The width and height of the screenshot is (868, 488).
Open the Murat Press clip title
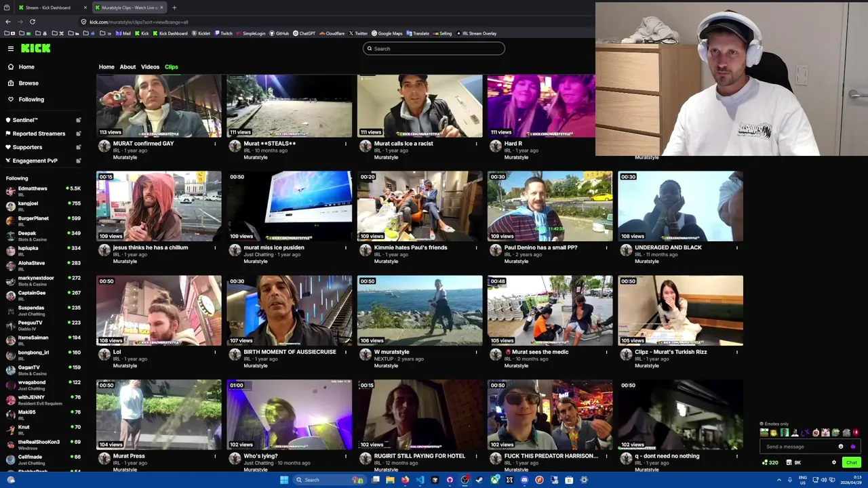pos(129,456)
